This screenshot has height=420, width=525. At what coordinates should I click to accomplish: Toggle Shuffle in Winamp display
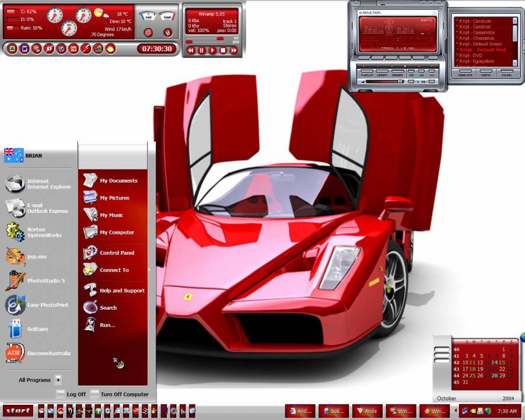pos(426,20)
